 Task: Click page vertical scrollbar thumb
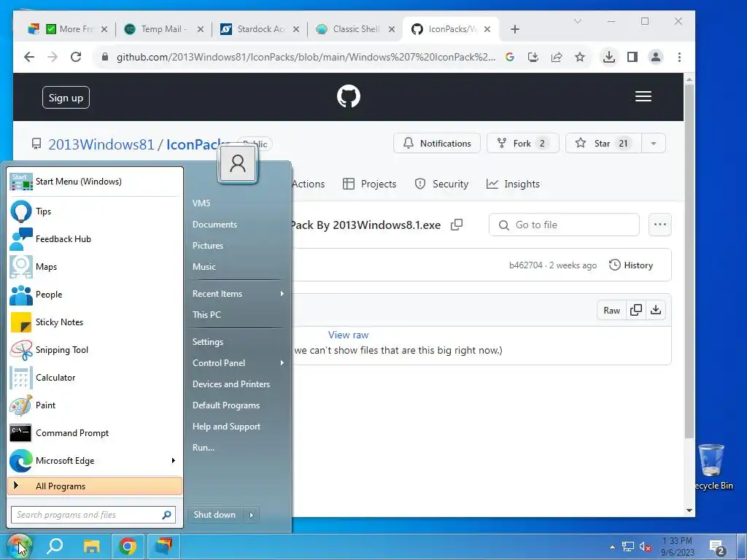tap(689, 261)
